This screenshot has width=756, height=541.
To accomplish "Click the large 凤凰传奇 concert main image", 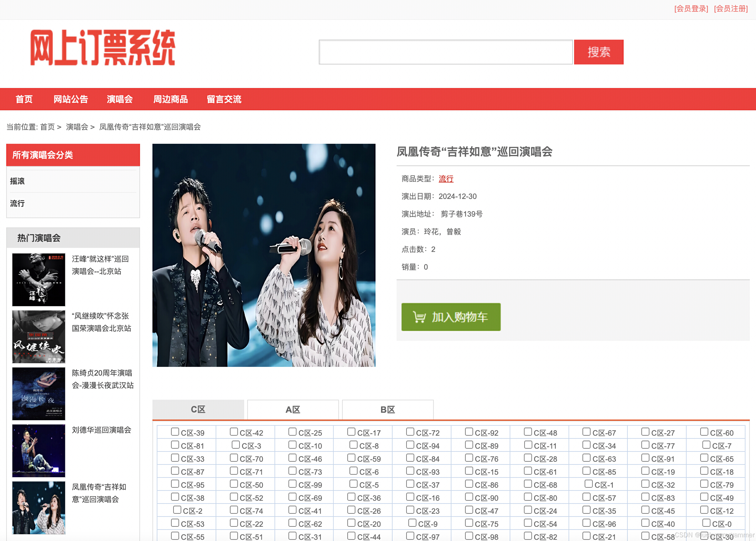I will (264, 255).
